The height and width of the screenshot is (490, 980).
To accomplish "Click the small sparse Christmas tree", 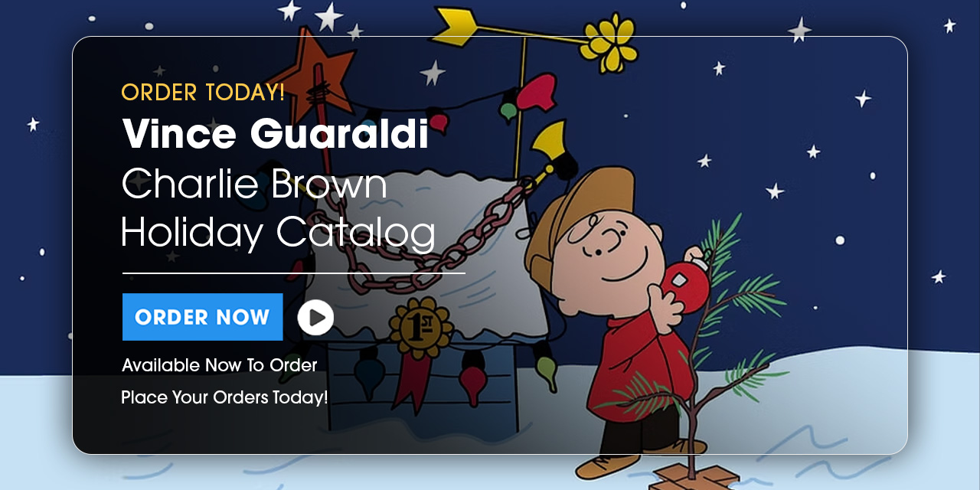I will (x=693, y=345).
